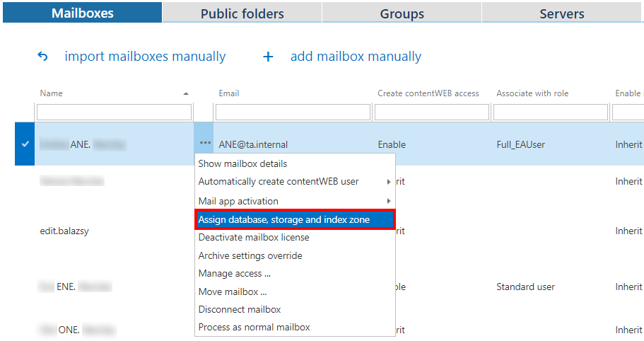Select Disconnect mailbox option
Screen dimensions: 644x341
pyautogui.click(x=240, y=309)
